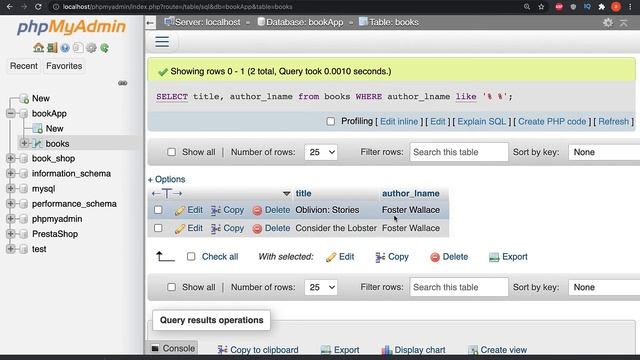Screen dimensions: 640x360
Task: Reload navigation panel green arrow icon
Action: (x=104, y=48)
